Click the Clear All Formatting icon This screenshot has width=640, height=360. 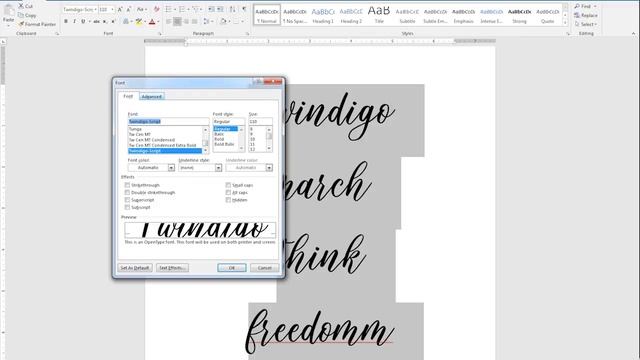coord(156,9)
